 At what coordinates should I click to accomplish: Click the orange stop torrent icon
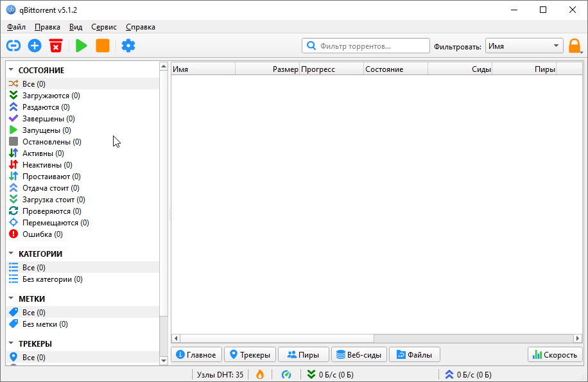[x=102, y=46]
